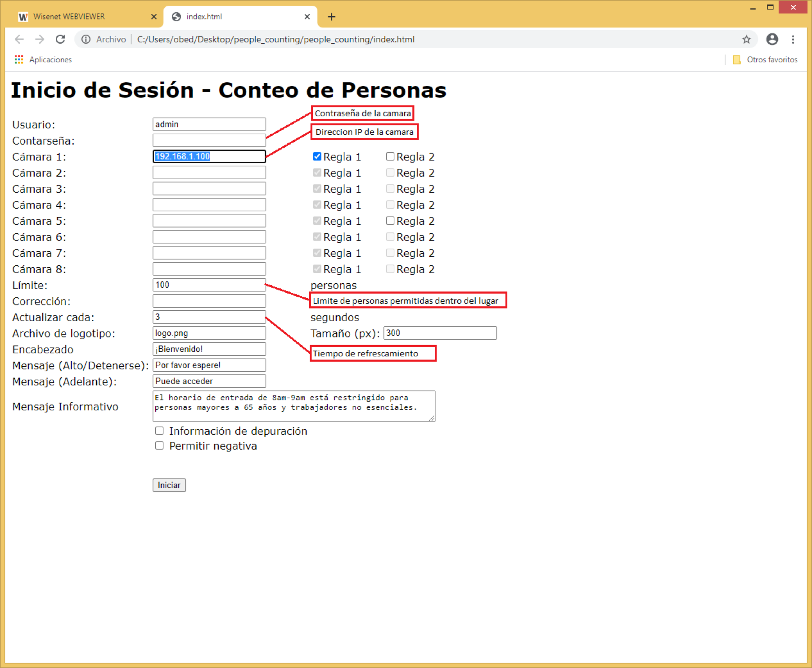Uncheck Regla 1 for Cámara 1
Screen dimensions: 812x668
(x=317, y=156)
